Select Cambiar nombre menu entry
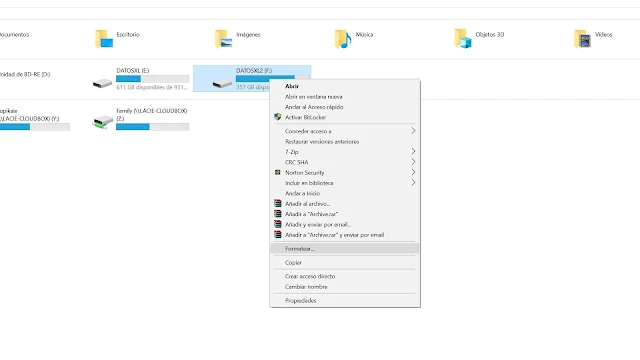The width and height of the screenshot is (640, 360). [x=345, y=287]
